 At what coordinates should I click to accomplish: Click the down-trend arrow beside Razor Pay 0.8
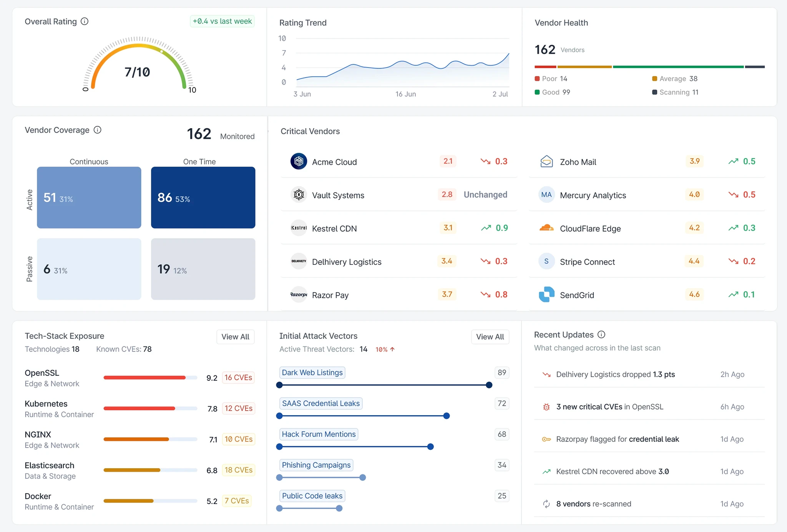click(x=486, y=294)
